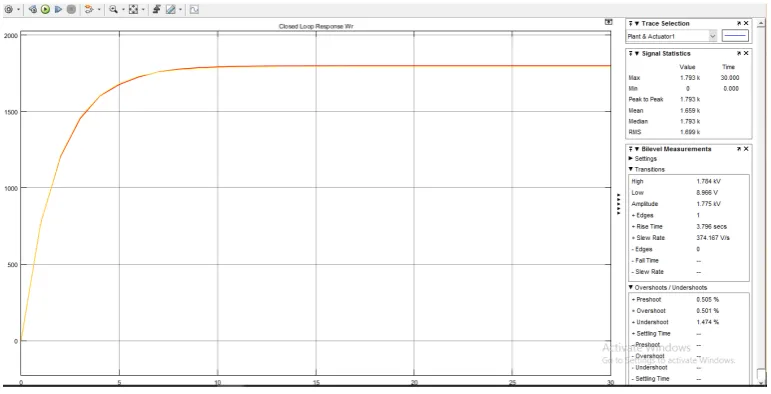Select the zoom magnifier tool
The height and width of the screenshot is (394, 771).
[x=114, y=9]
